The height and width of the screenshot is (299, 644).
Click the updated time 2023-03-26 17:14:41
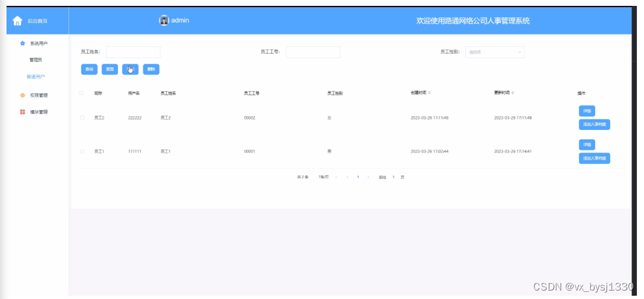pos(513,151)
